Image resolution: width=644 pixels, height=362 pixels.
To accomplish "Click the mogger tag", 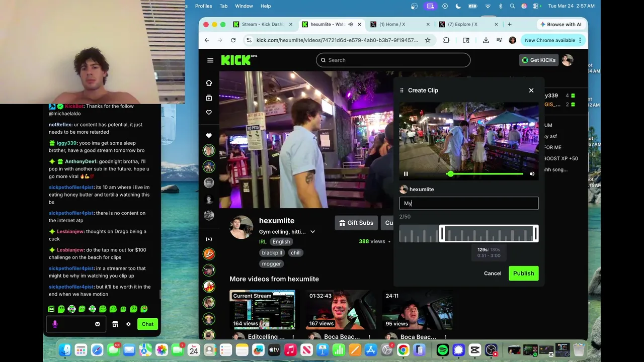I will (271, 264).
